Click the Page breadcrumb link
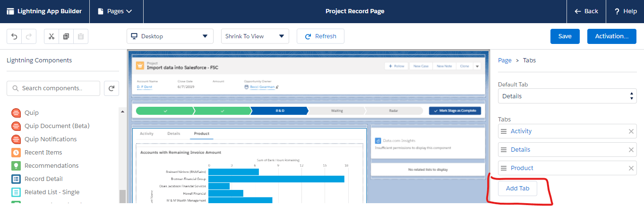This screenshot has height=206, width=644. point(505,60)
